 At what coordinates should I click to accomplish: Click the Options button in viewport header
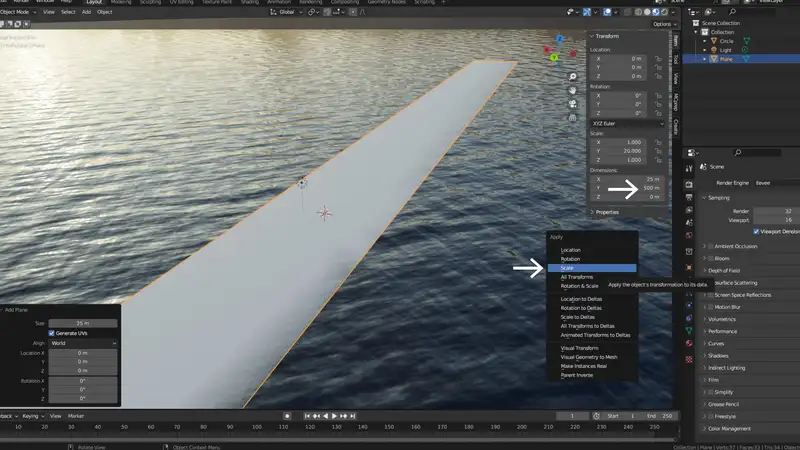coord(662,23)
